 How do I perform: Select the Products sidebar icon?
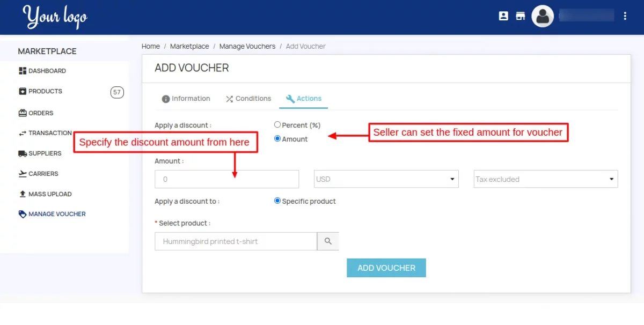pos(21,91)
